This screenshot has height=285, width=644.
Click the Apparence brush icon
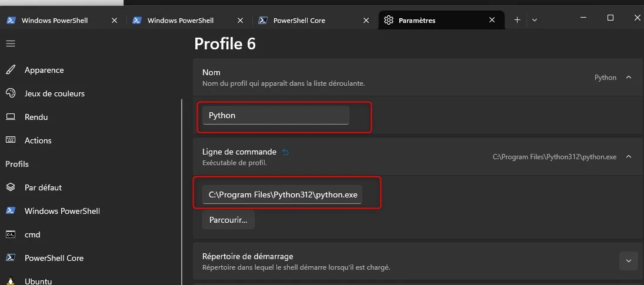pos(11,70)
